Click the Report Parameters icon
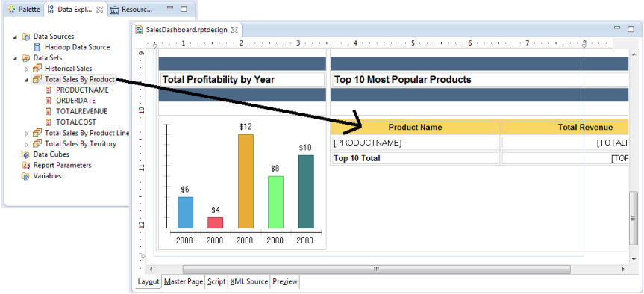The width and height of the screenshot is (644, 294). [26, 165]
